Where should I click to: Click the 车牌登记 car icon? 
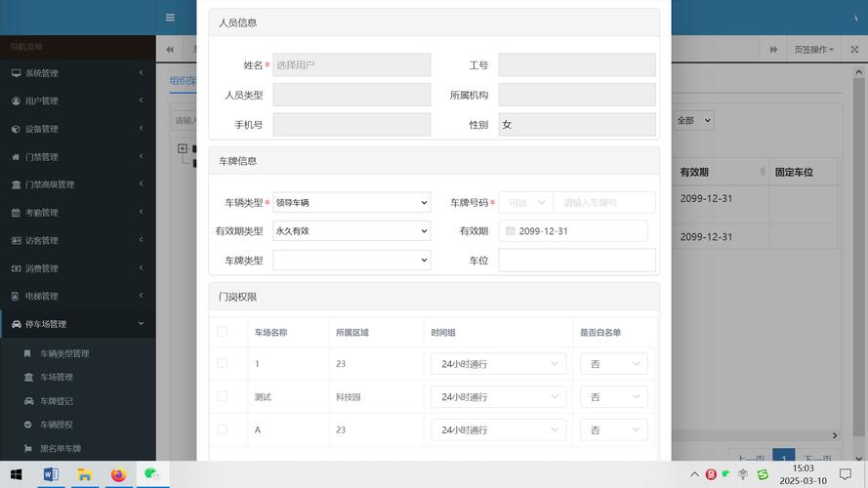pos(28,400)
